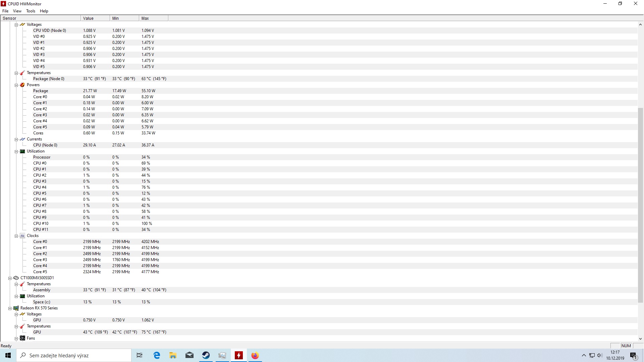The width and height of the screenshot is (644, 362).
Task: Click the Value column header
Action: (95, 18)
